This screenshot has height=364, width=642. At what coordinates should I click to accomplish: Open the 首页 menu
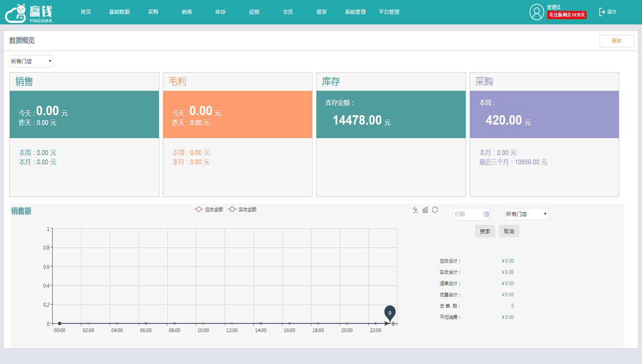pos(86,12)
